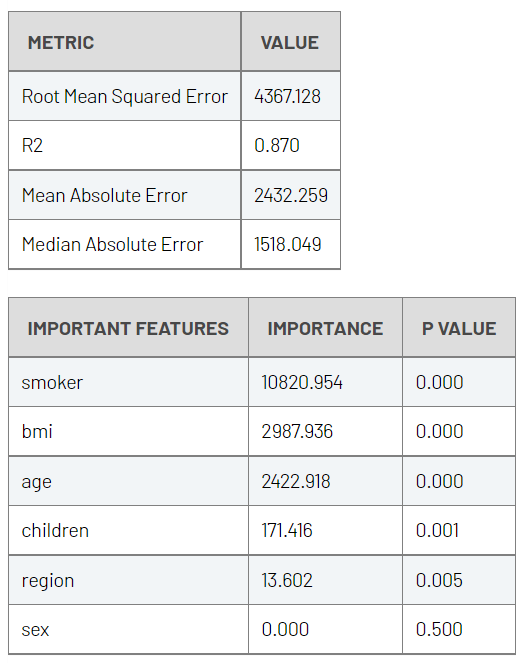Click the 0.870 R2 value
The height and width of the screenshot is (663, 523).
[277, 145]
